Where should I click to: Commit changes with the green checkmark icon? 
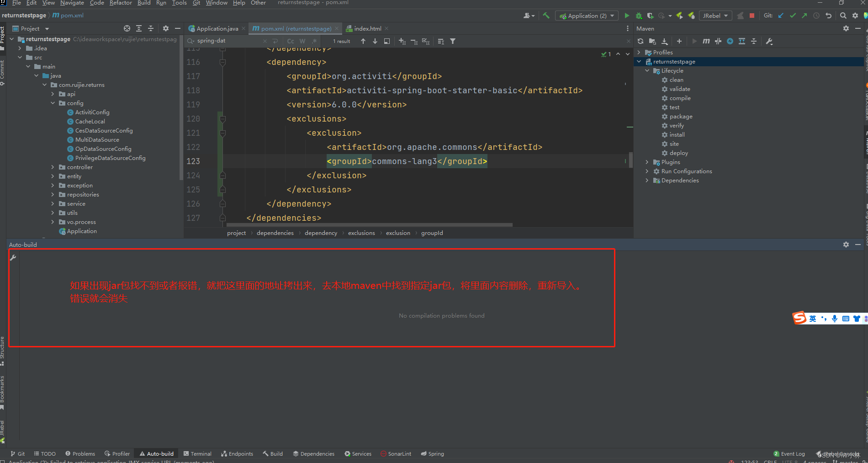(x=793, y=15)
